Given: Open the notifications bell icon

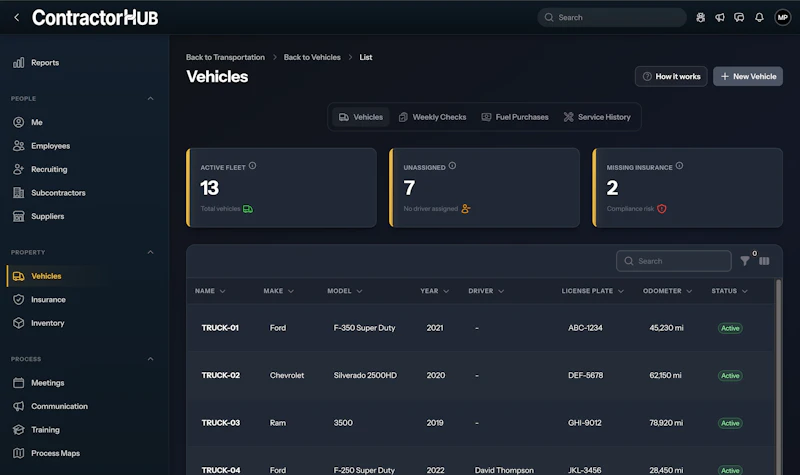Looking at the screenshot, I should coord(759,17).
